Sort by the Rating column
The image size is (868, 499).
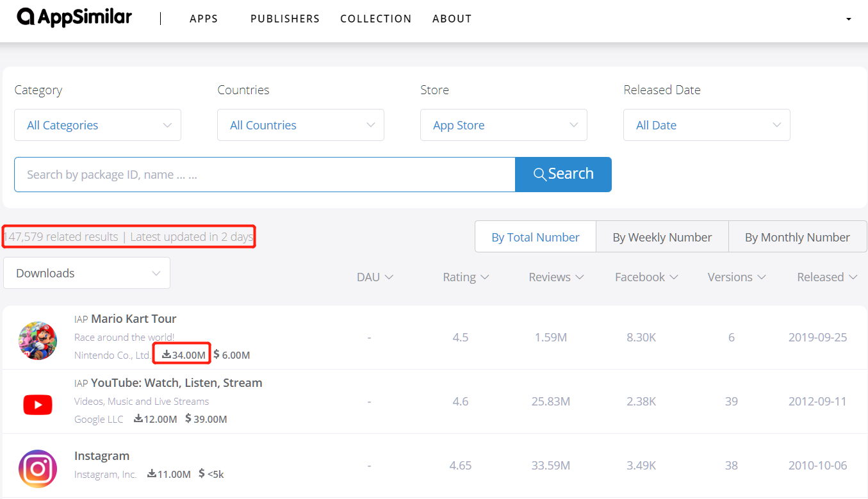coord(466,277)
